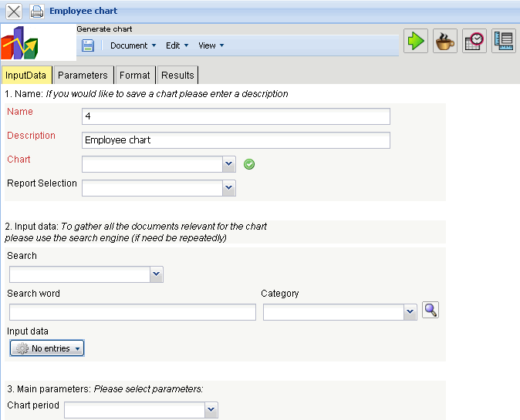Switch to the Parameters tab

click(x=83, y=76)
